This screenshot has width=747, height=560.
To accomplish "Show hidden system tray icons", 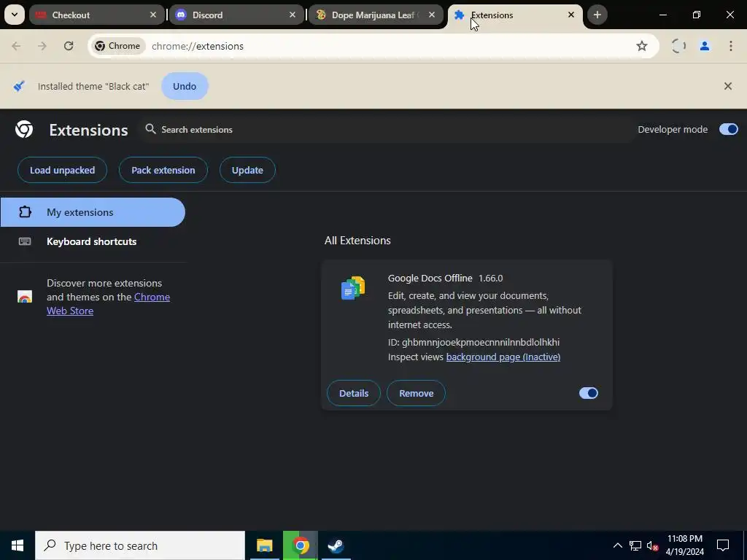I will [x=617, y=545].
